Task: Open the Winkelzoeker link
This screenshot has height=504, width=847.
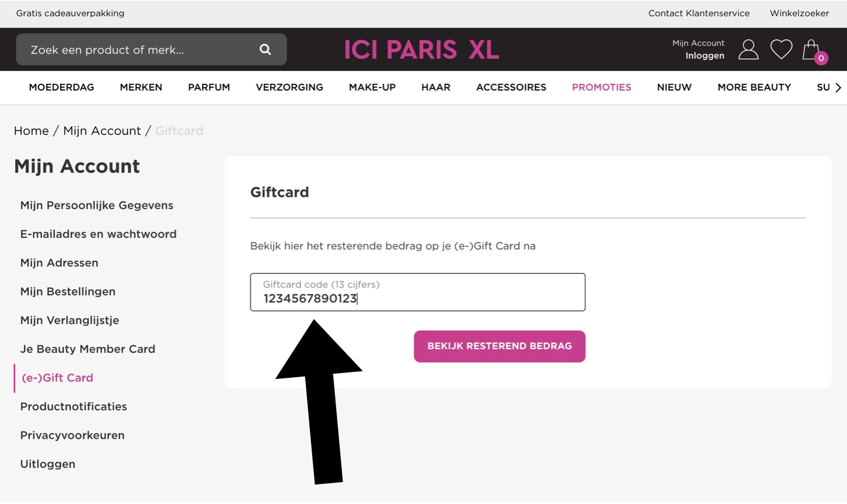Action: 799,13
